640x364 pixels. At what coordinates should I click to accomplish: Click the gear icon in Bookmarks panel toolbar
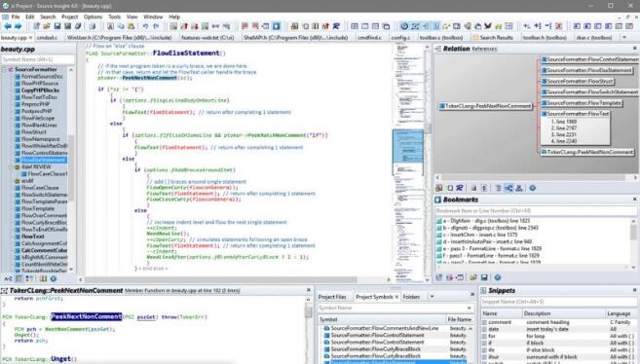tap(498, 277)
